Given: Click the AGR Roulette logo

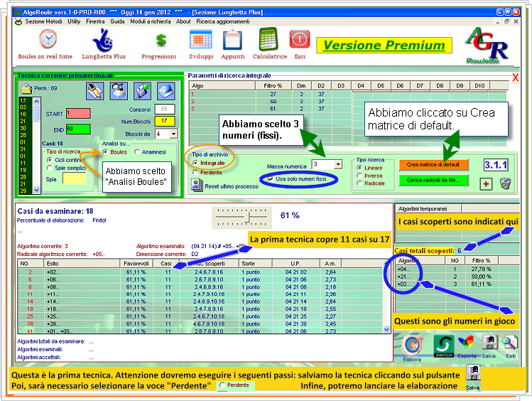Looking at the screenshot, I should point(486,46).
